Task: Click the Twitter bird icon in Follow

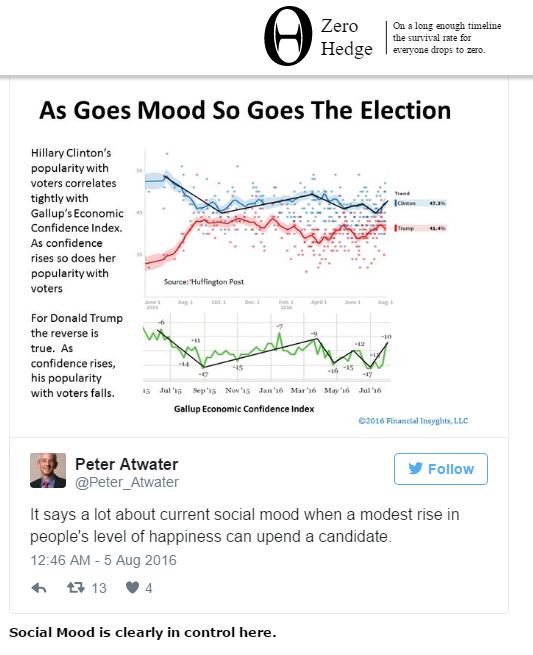Action: click(416, 468)
